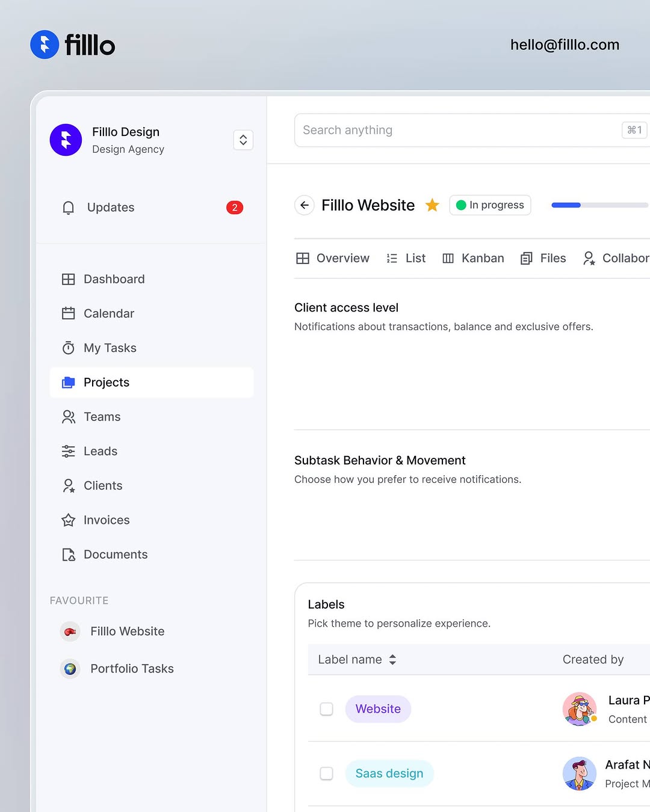Viewport: 650px width, 812px height.
Task: Click the Subtask Behavior & Movement heading
Action: pyautogui.click(x=380, y=460)
